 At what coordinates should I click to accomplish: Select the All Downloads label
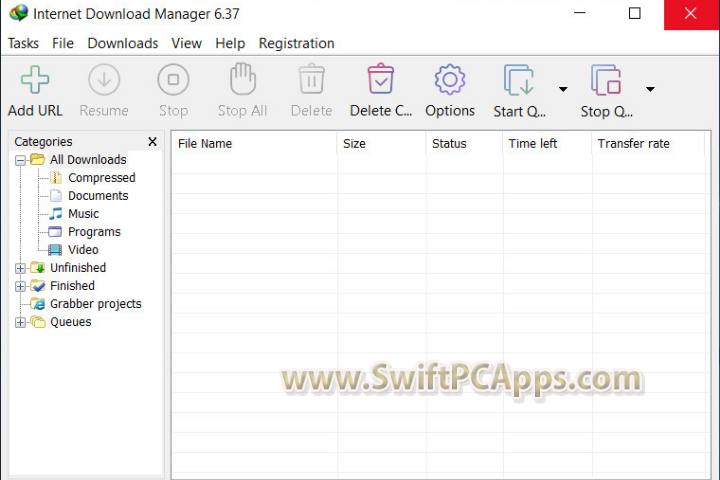pyautogui.click(x=88, y=160)
